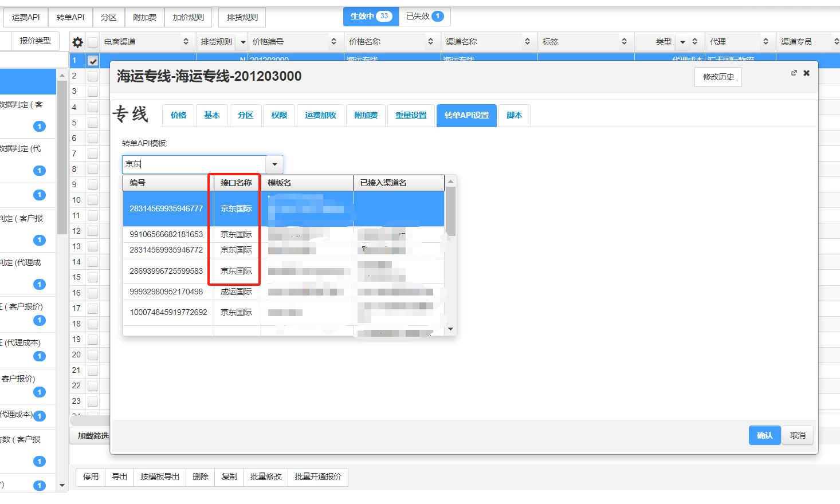Click the 按模板导出 button
This screenshot has width=840, height=504.
pyautogui.click(x=160, y=477)
